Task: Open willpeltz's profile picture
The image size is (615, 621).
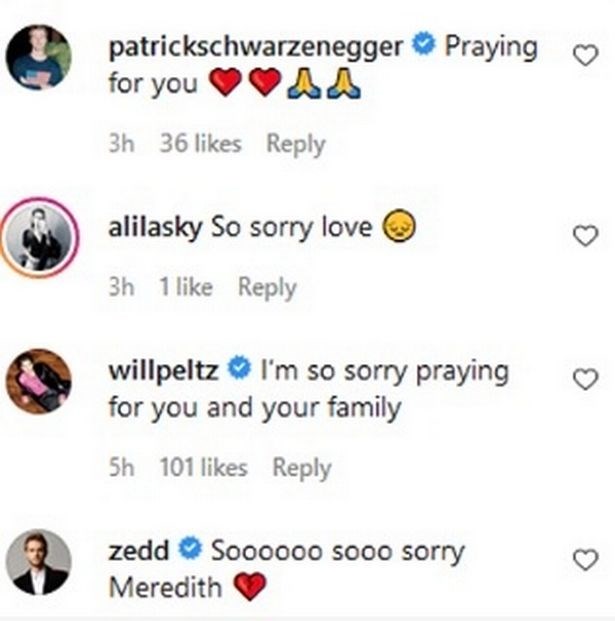Action: [x=39, y=381]
